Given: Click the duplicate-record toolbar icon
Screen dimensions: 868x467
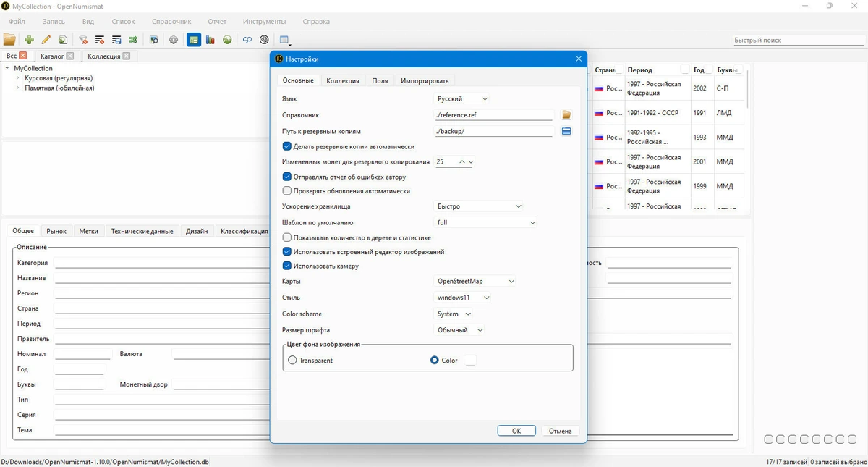Looking at the screenshot, I should click(63, 40).
